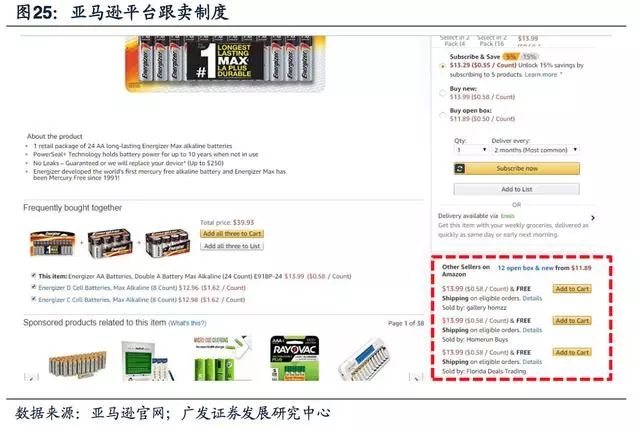Open the Energizer D cell batteries thumbnail
This screenshot has height=427, width=640.
click(x=110, y=243)
